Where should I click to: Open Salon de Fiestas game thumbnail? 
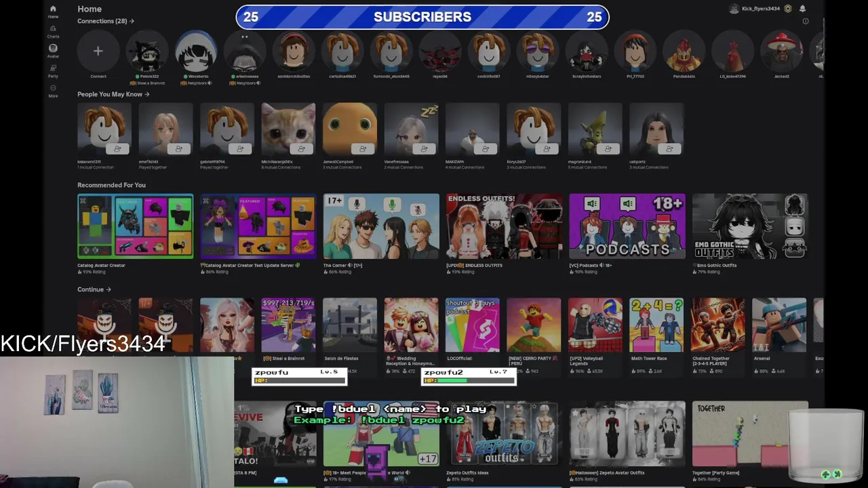350,325
